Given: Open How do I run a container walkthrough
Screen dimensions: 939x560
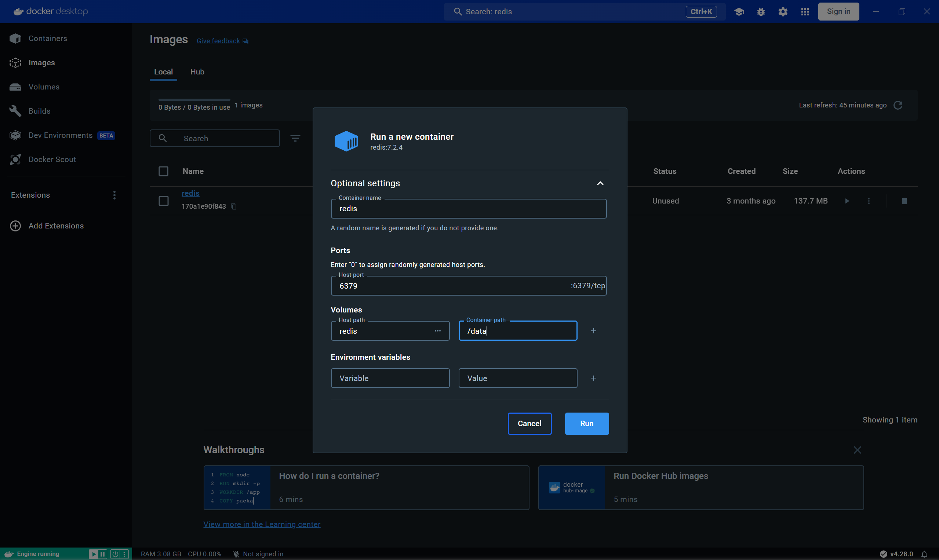Looking at the screenshot, I should (366, 488).
